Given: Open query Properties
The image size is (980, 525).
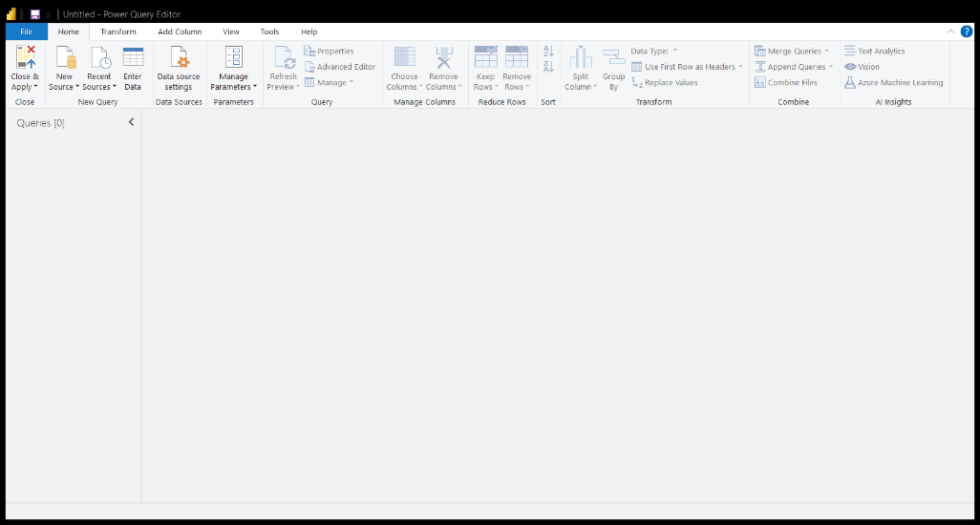Looking at the screenshot, I should click(329, 52).
